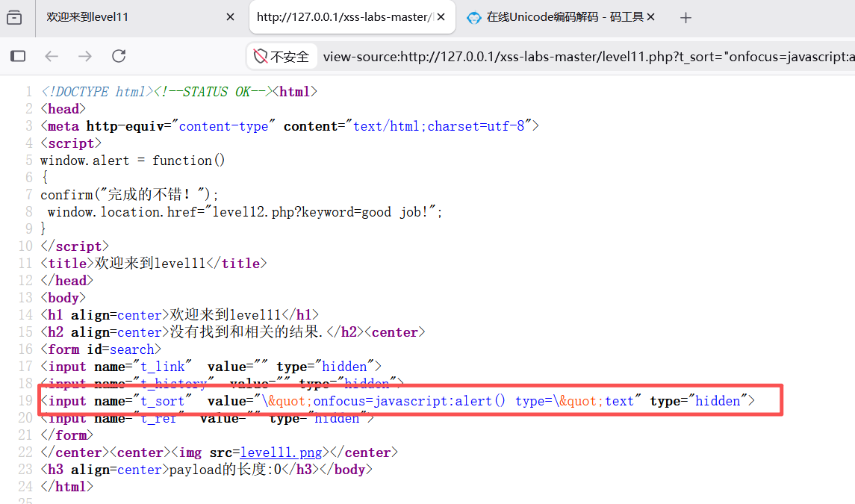Click the t_link input line
The width and height of the screenshot is (855, 504).
211,367
